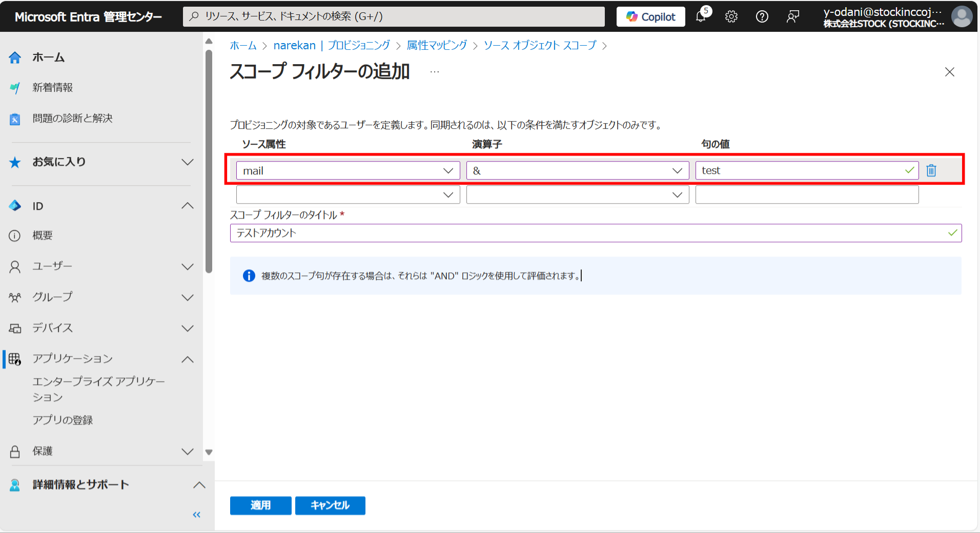Open the empty operator dropdown
980x533 pixels.
click(x=578, y=194)
